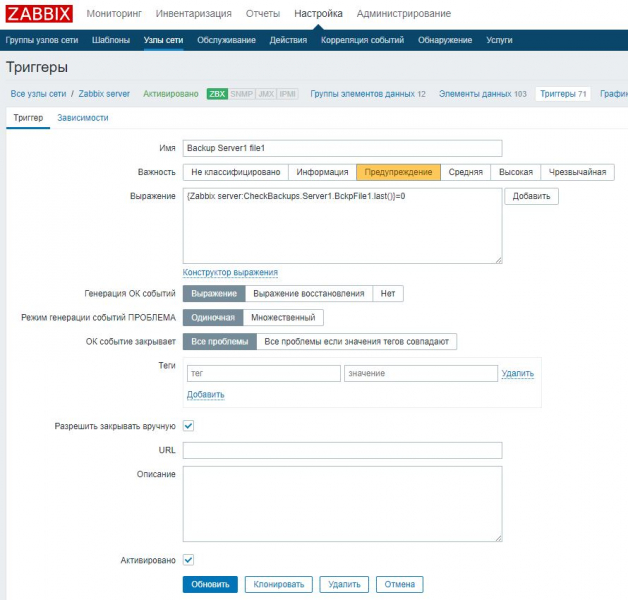Choose Множественный problem generation mode
Viewport: 628px width, 600px height.
coord(283,317)
